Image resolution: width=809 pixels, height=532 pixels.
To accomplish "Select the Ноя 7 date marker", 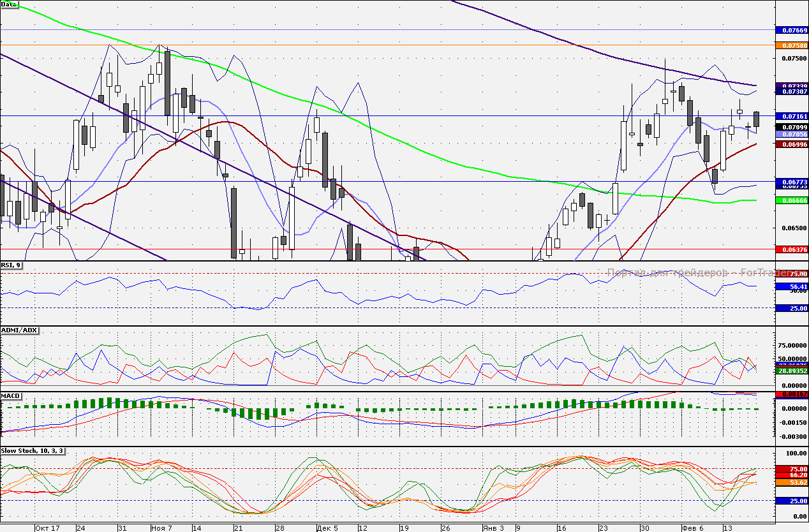I will (x=161, y=528).
